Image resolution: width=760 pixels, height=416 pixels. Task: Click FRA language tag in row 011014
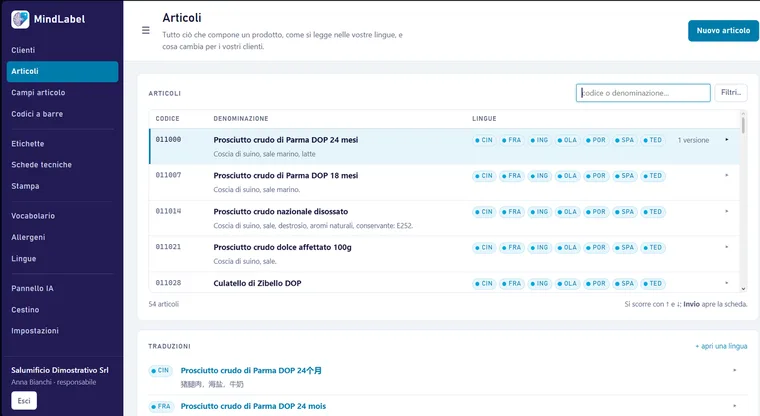(511, 212)
